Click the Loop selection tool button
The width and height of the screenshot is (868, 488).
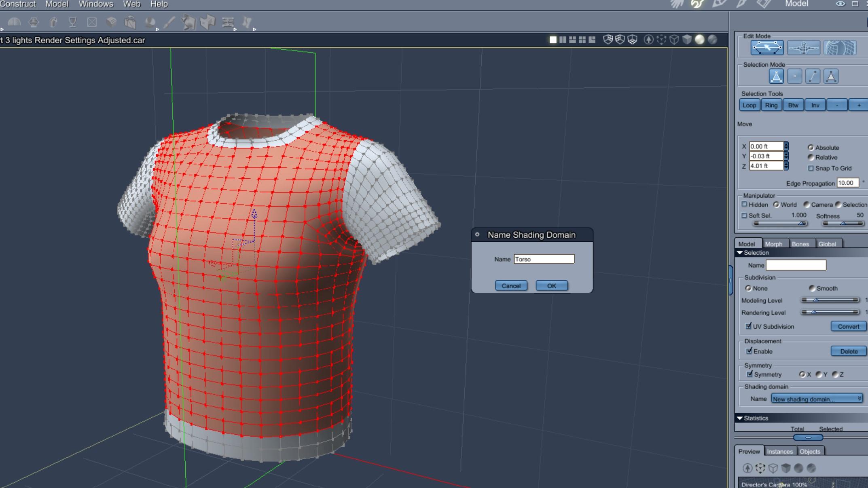coord(749,105)
